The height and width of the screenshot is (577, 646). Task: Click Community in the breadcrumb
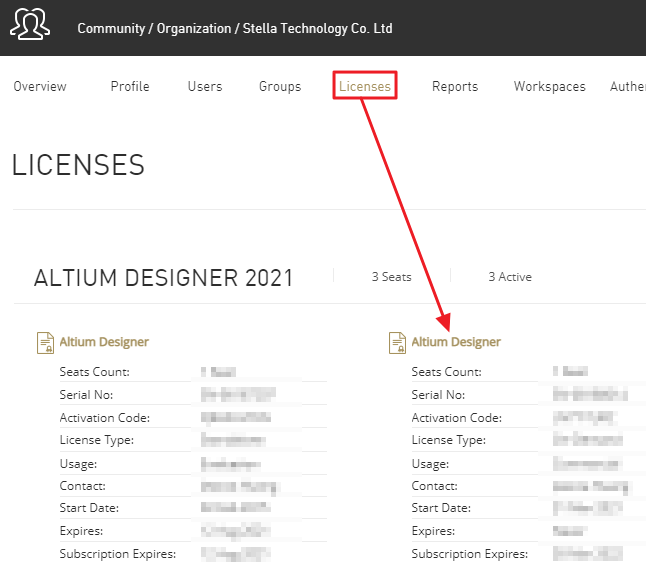click(x=113, y=28)
